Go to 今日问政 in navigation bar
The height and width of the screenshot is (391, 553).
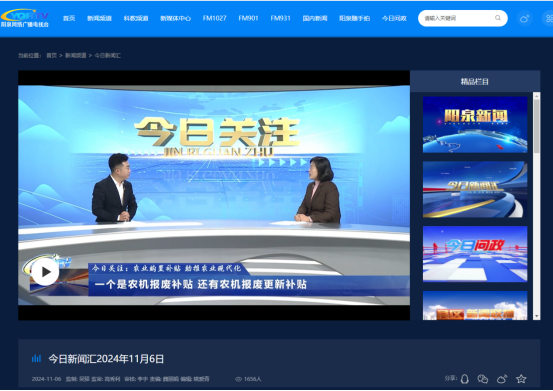coord(394,18)
